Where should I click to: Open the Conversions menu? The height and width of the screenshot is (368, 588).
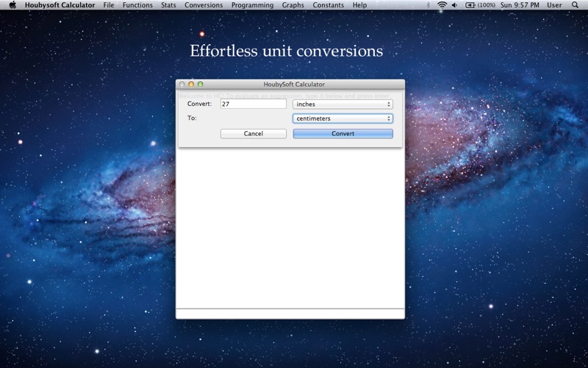pos(204,5)
